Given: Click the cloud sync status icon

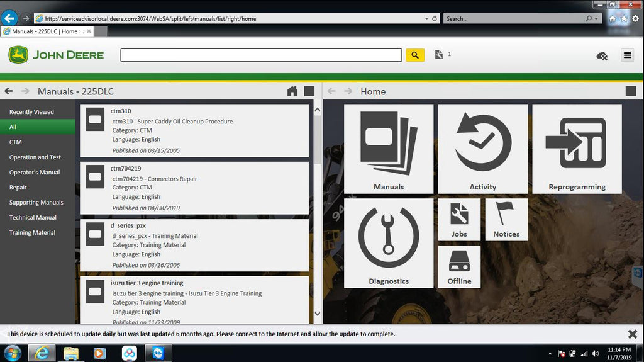Looking at the screenshot, I should 601,56.
